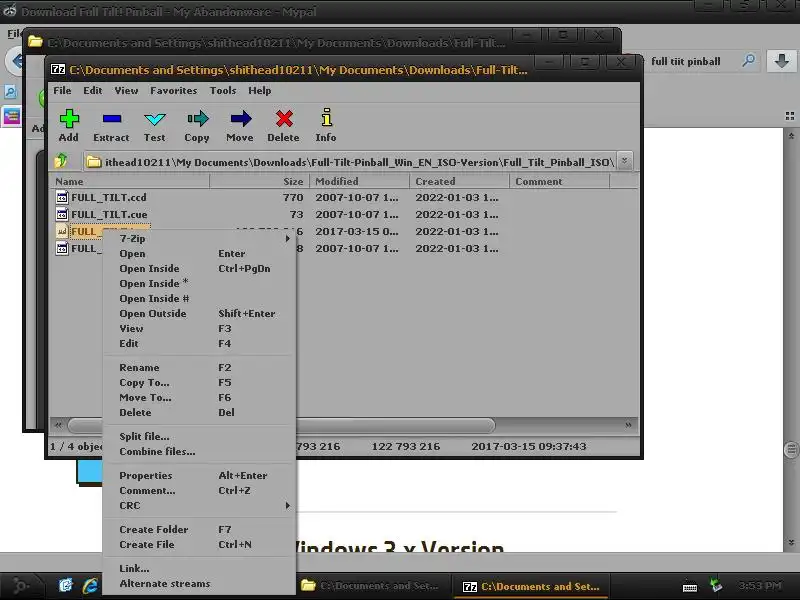Switch to 7-Zip taskbar window button
This screenshot has height=600, width=800.
[x=532, y=586]
